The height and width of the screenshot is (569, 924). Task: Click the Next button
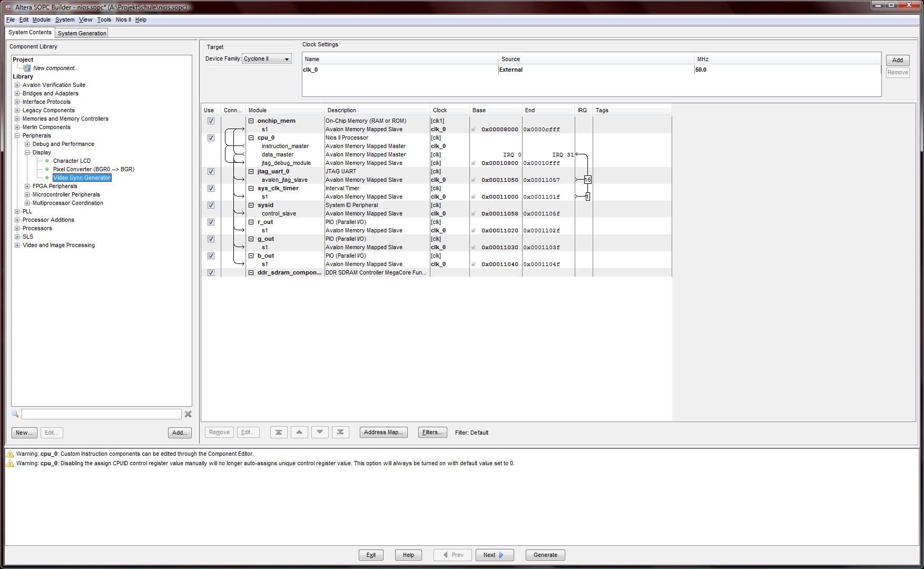tap(495, 555)
